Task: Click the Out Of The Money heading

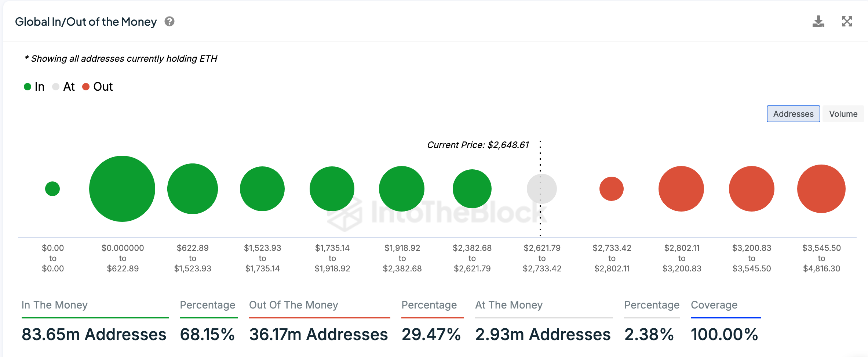Action: click(x=293, y=305)
